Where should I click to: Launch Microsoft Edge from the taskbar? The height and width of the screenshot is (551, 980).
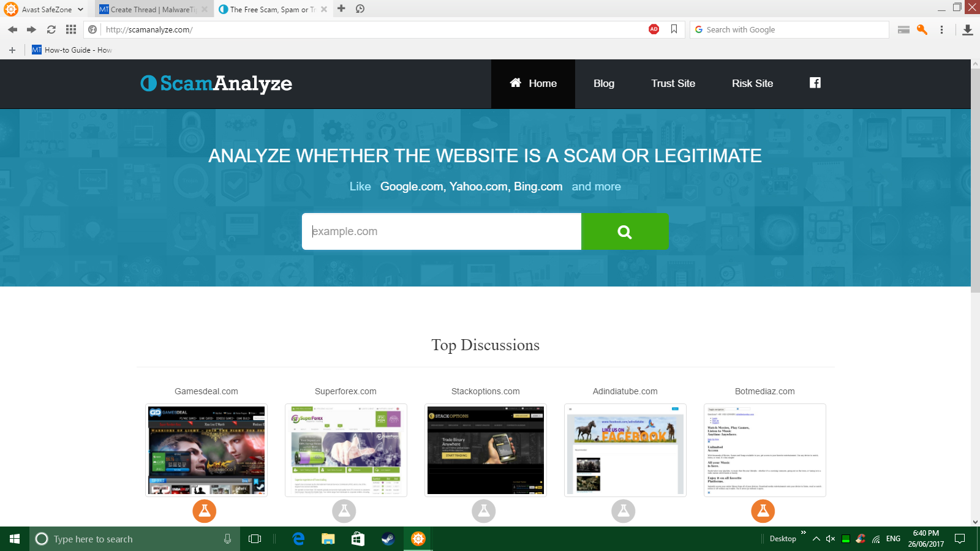[299, 539]
